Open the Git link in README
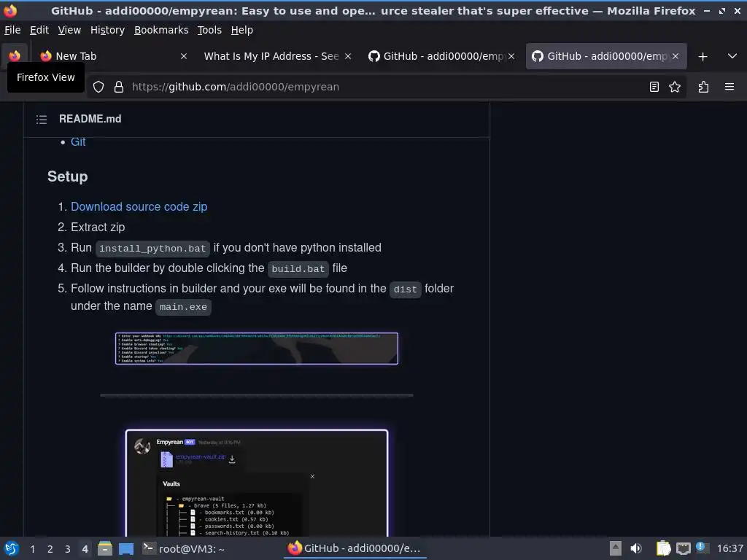The image size is (747, 560). 78,142
